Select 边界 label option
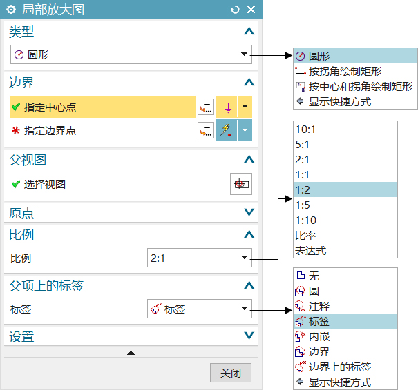 click(x=345, y=352)
